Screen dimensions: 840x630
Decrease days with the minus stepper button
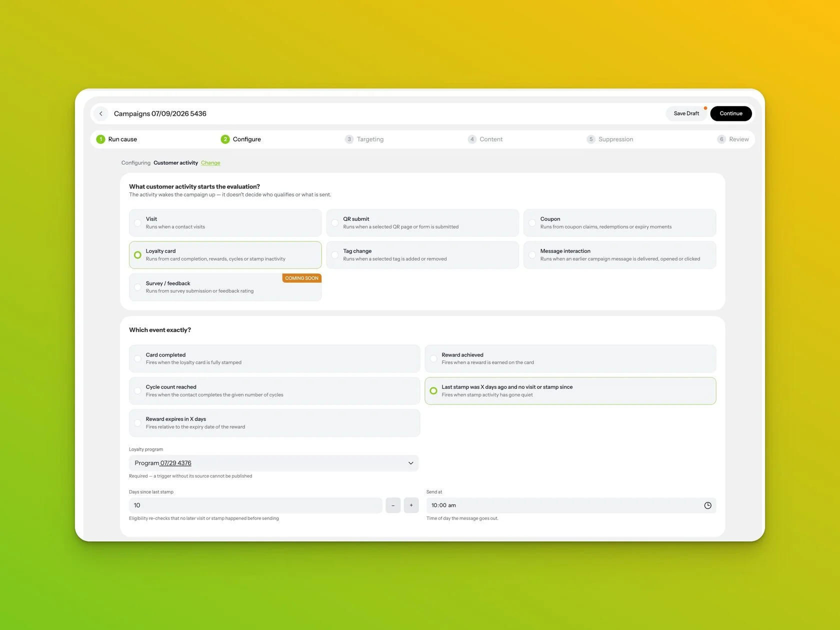(393, 505)
